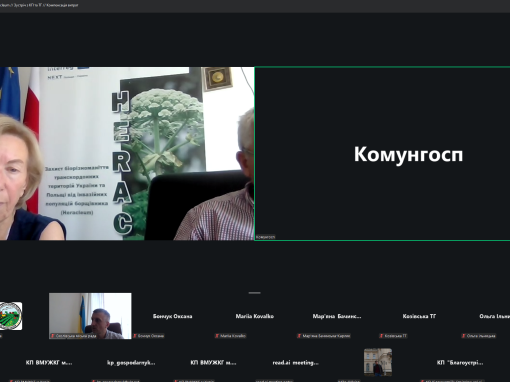Select the Оксана participant tile
Image resolution: width=510 pixels, height=382 pixels.
172,316
